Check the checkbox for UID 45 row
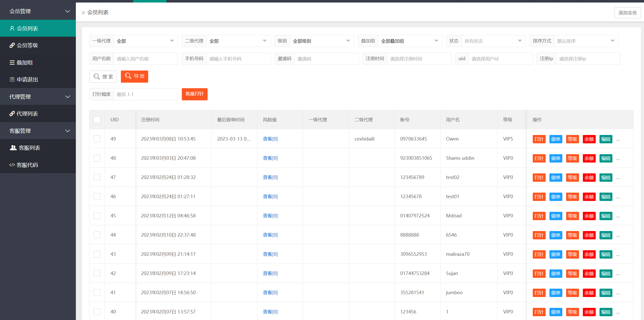 tap(97, 216)
